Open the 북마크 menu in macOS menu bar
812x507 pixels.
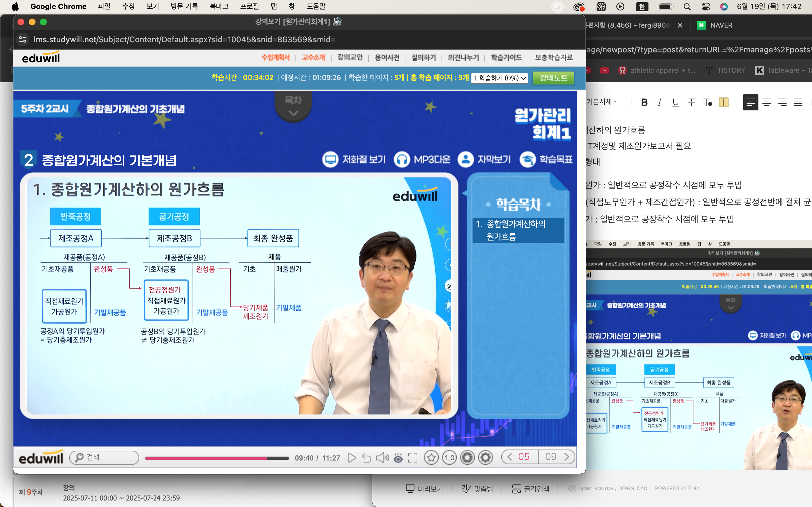point(219,6)
